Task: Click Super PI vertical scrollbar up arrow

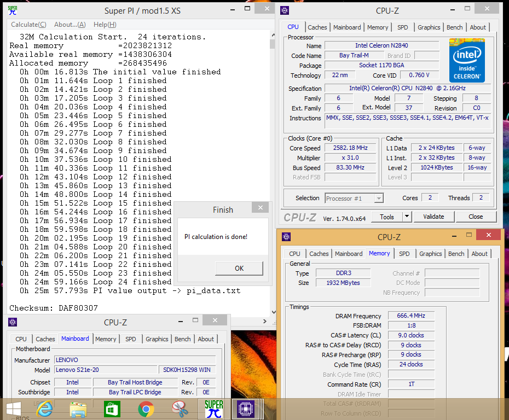Action: (x=273, y=35)
